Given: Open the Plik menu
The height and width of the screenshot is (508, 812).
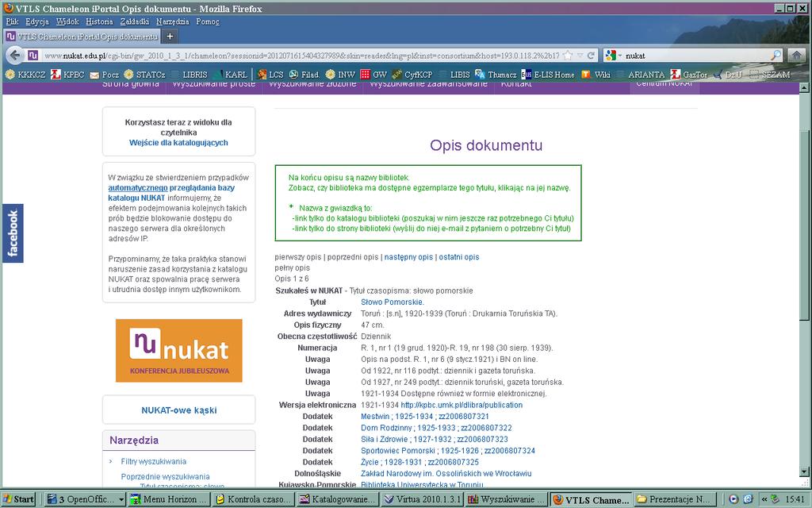Looking at the screenshot, I should pyautogui.click(x=12, y=21).
